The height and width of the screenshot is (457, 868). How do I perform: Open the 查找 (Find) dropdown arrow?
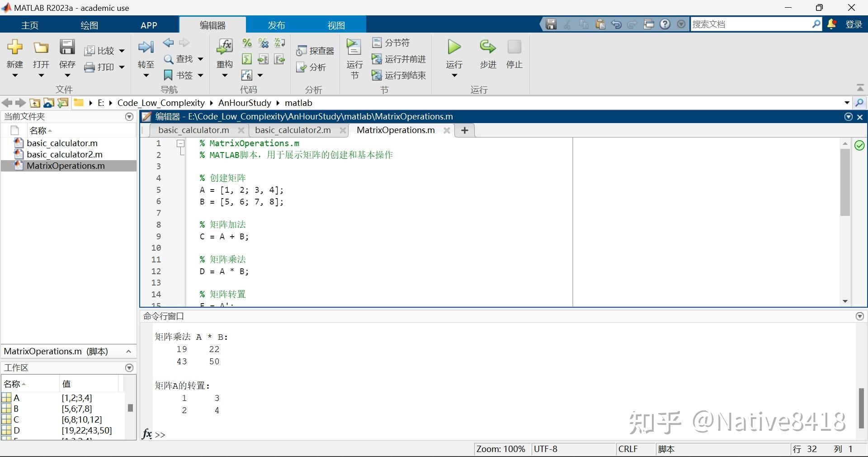(200, 59)
